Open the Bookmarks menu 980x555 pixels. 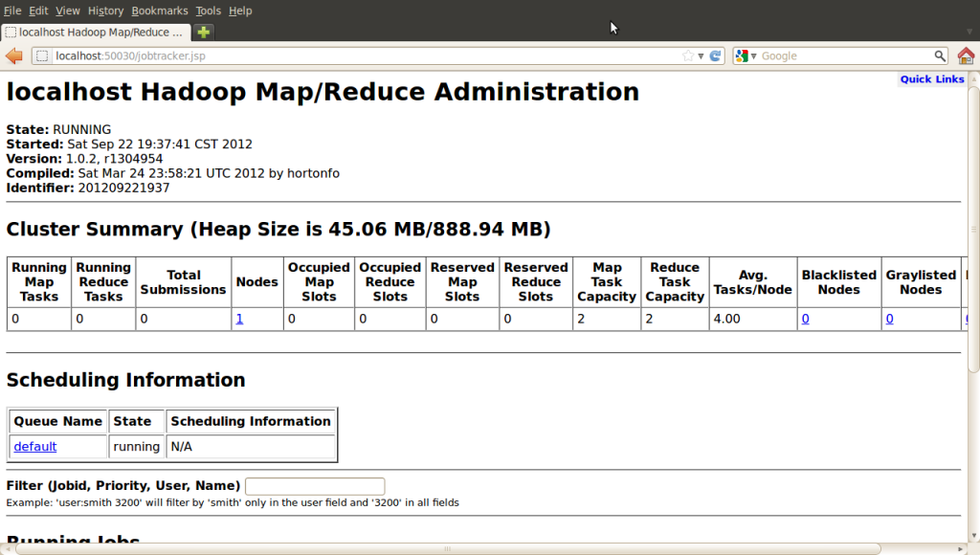click(x=159, y=11)
